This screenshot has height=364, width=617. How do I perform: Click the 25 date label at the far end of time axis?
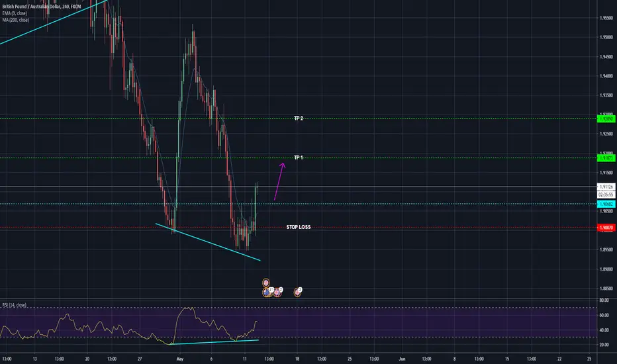click(x=589, y=359)
